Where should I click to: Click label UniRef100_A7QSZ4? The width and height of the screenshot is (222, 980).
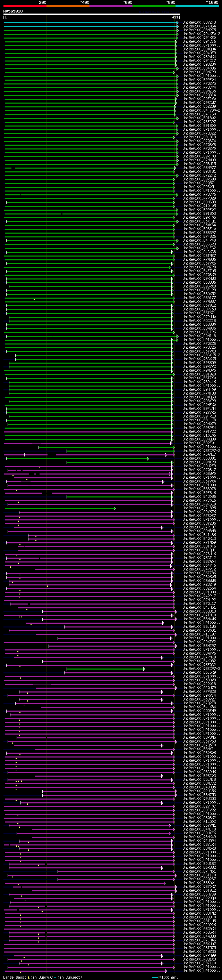coord(199,141)
